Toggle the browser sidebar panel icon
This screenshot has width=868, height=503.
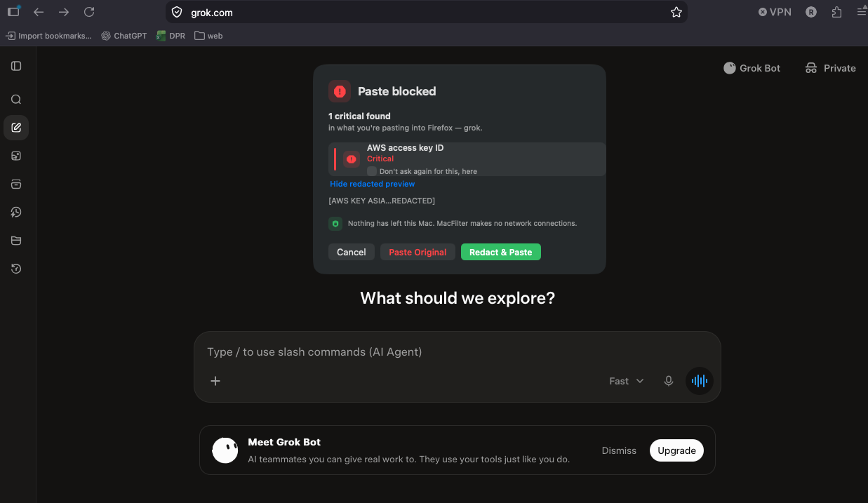[x=13, y=12]
